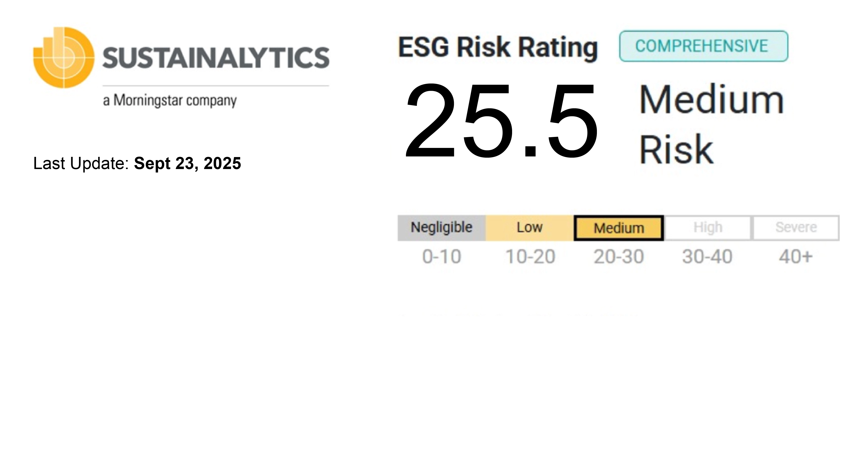Select the gray Negligible scale segment
This screenshot has height=461, width=868.
tap(441, 228)
